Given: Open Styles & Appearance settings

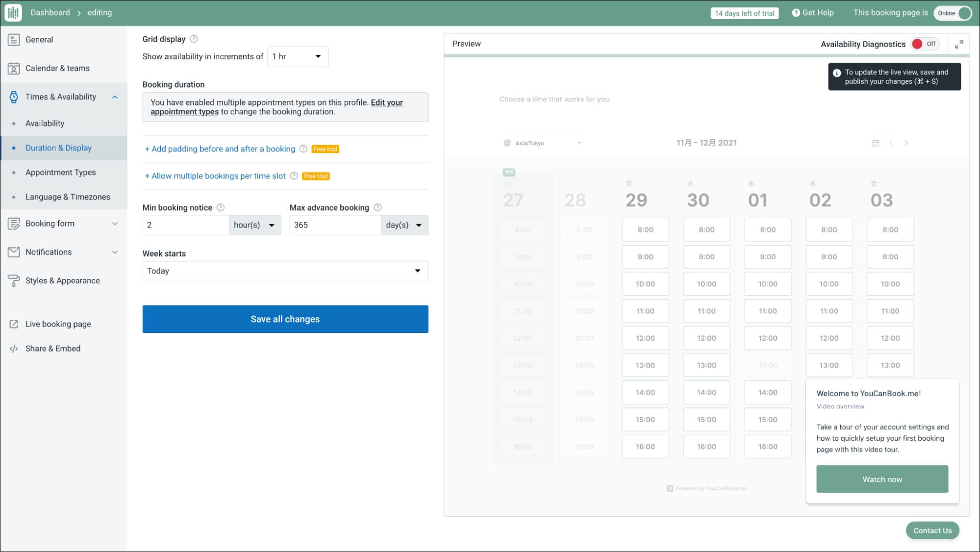Looking at the screenshot, I should (x=62, y=280).
